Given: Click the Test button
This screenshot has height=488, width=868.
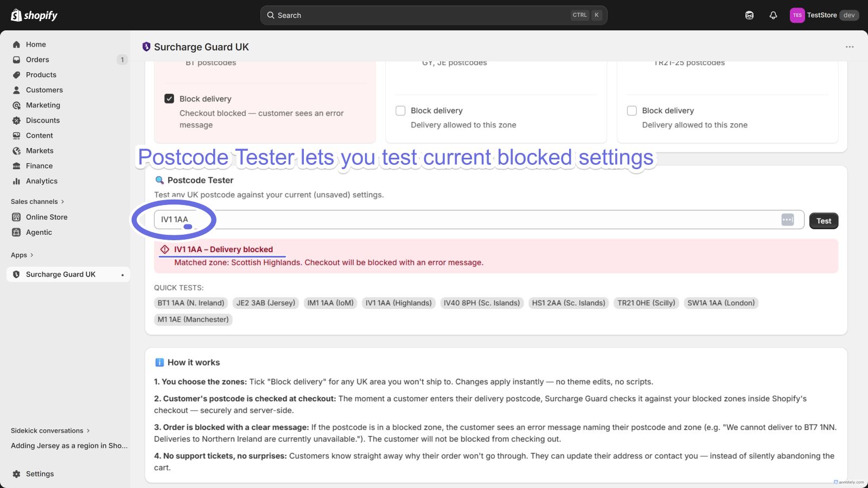Looking at the screenshot, I should (824, 221).
